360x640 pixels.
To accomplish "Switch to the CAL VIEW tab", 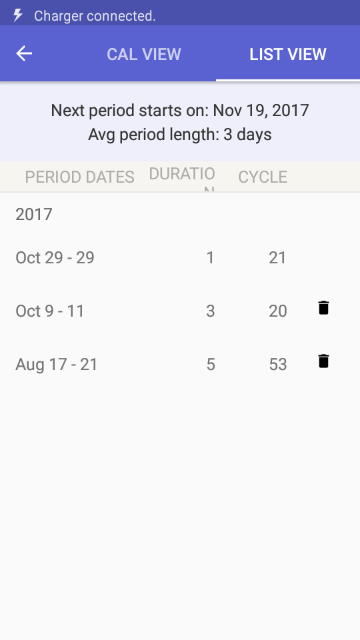I will [x=144, y=54].
